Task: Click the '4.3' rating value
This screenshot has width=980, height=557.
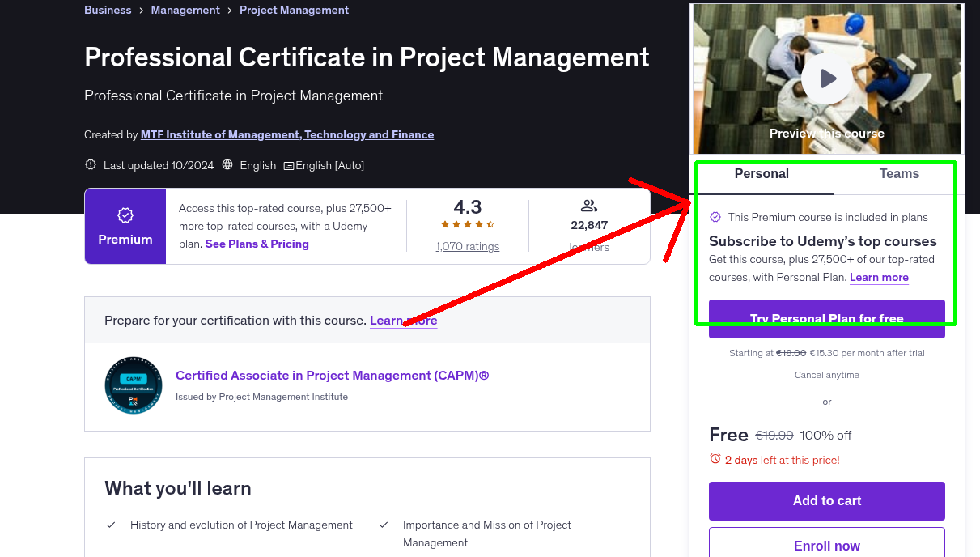Action: 468,206
